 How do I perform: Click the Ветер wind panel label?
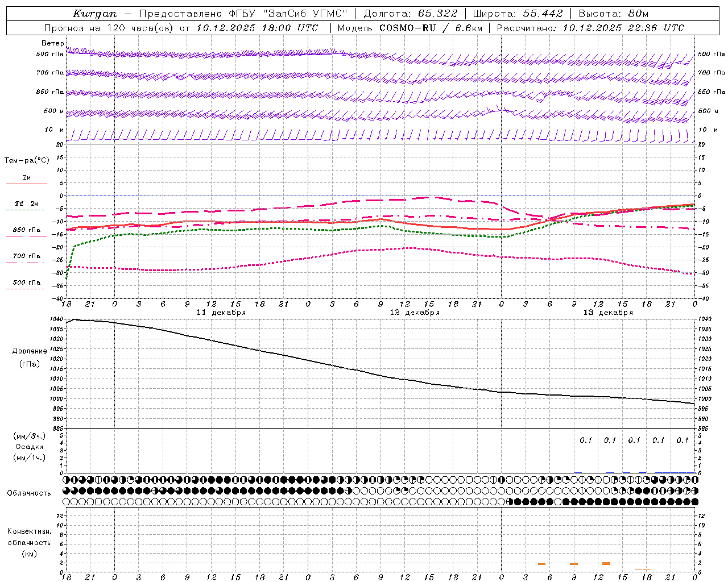(53, 43)
